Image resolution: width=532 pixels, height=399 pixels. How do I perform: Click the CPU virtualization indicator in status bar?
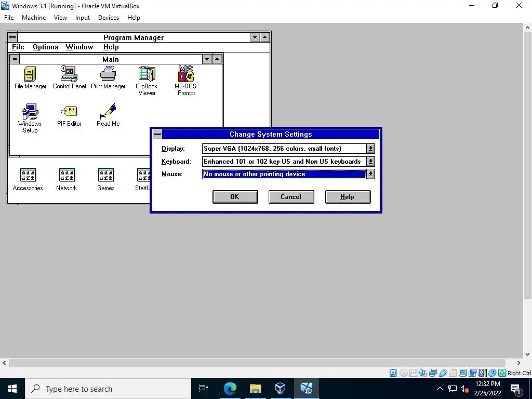(x=482, y=373)
